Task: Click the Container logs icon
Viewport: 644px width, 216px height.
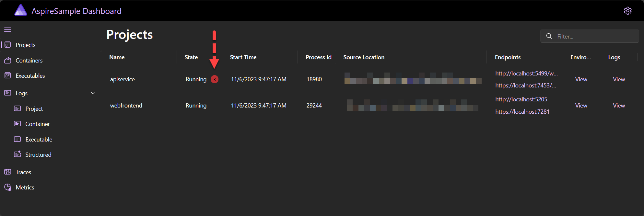Action: (x=18, y=124)
